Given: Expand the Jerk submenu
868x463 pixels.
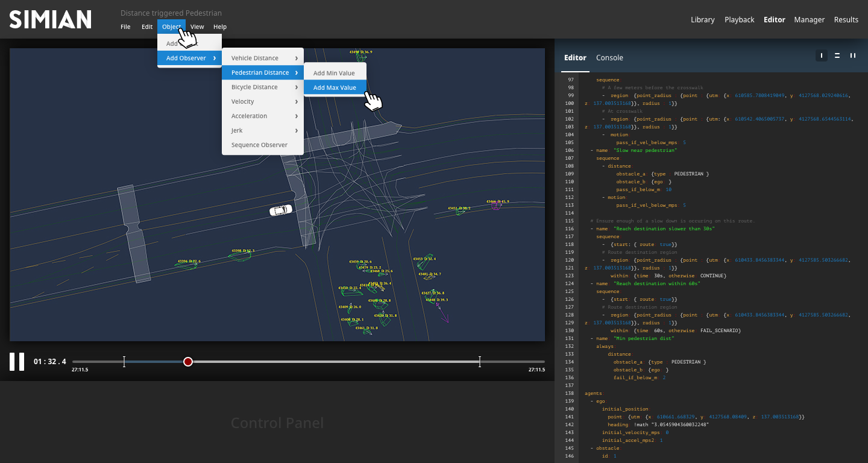Looking at the screenshot, I should pyautogui.click(x=263, y=131).
